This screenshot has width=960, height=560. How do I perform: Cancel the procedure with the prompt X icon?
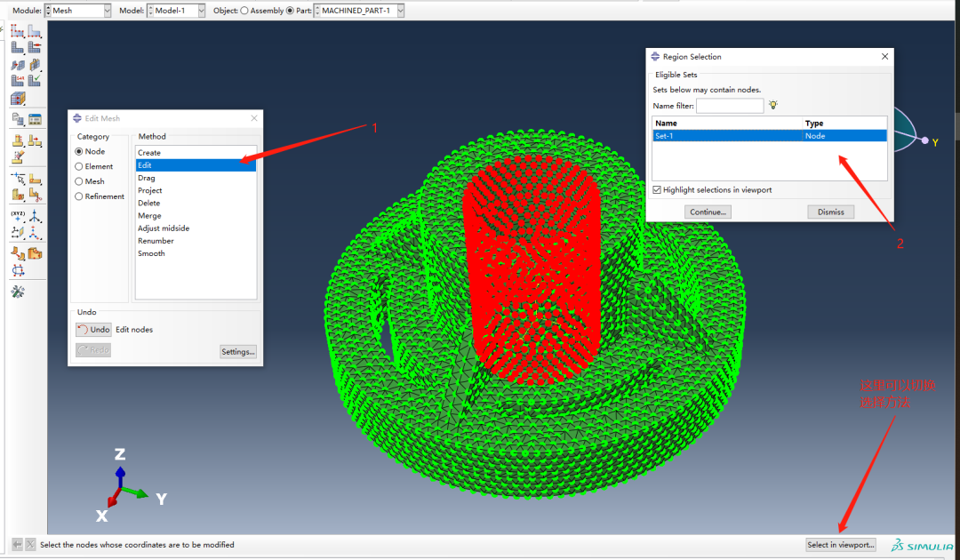click(30, 544)
